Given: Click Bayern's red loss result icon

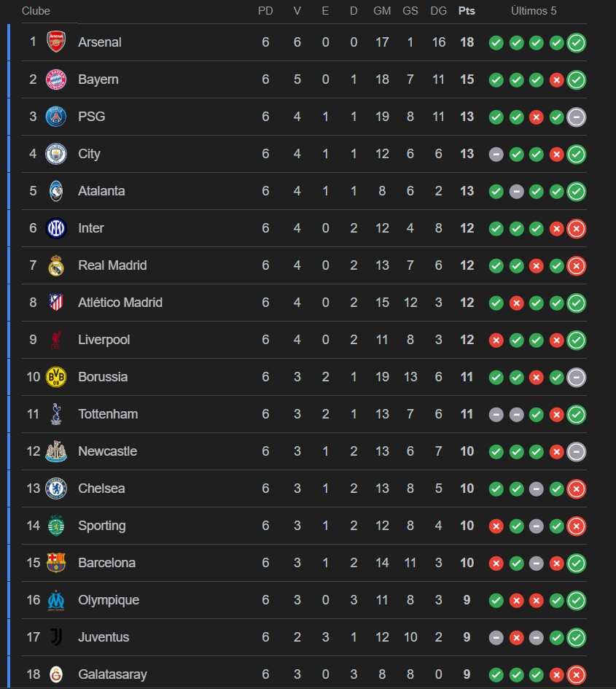Looking at the screenshot, I should point(557,80).
